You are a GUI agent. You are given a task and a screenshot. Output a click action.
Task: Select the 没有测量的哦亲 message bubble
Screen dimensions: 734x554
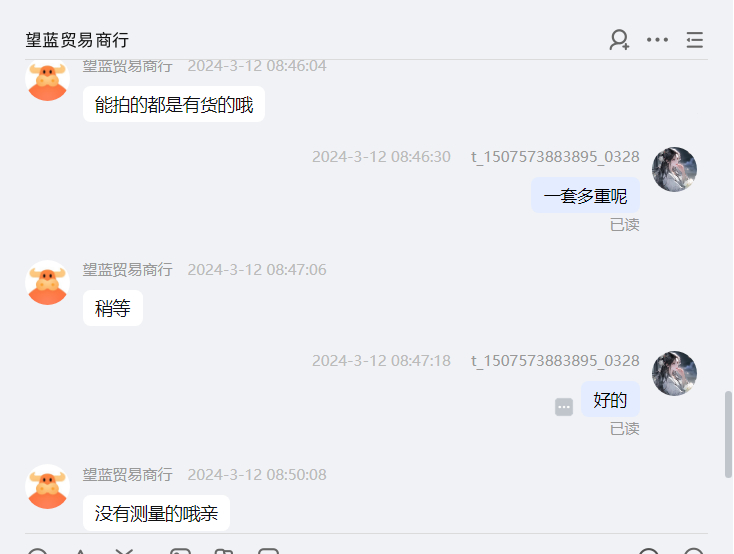point(156,513)
